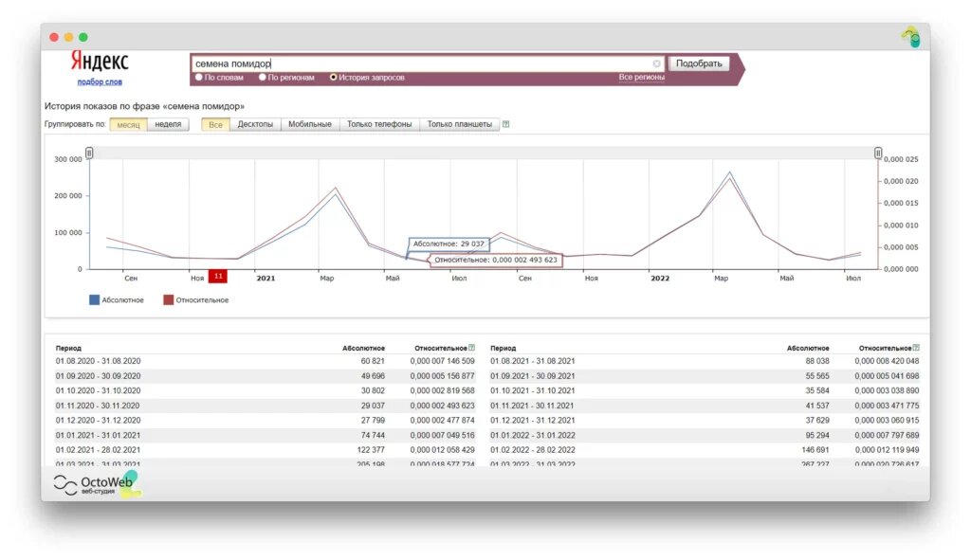971x560 pixels.
Task: Click period 01.11.2020 - 30.11.2020
Action: coord(98,406)
